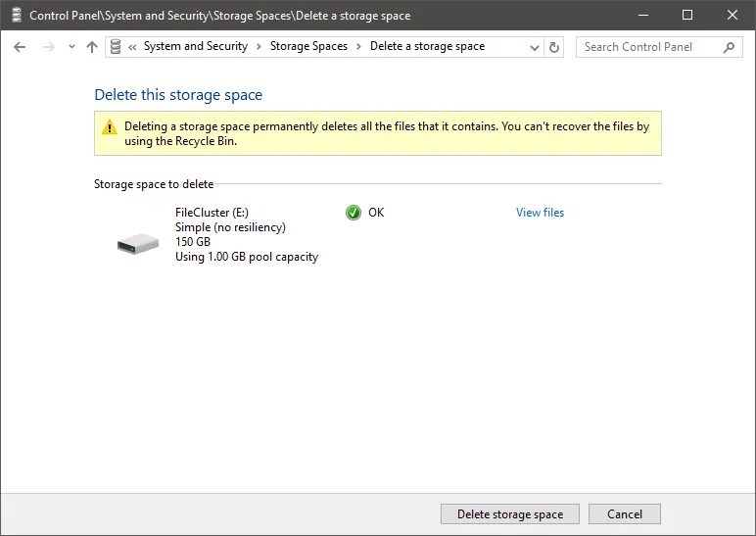Close the Control Panel window
Viewport: 756px width, 536px height.
[732, 15]
